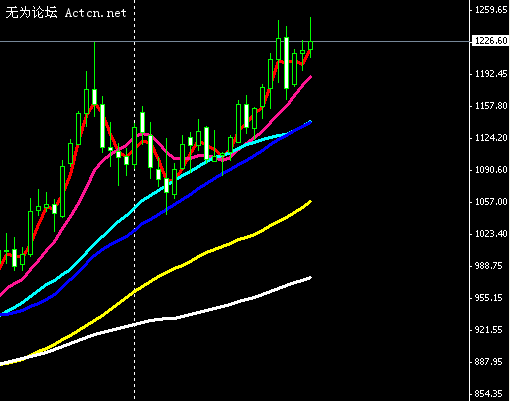This screenshot has height=401, width=511.
Task: Click the 988.75 price scale label
Action: tap(488, 266)
